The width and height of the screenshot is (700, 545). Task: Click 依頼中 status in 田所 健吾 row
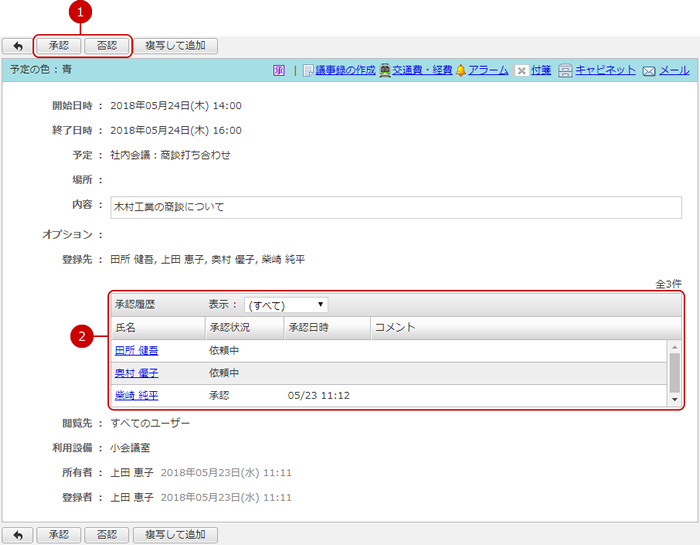(224, 351)
